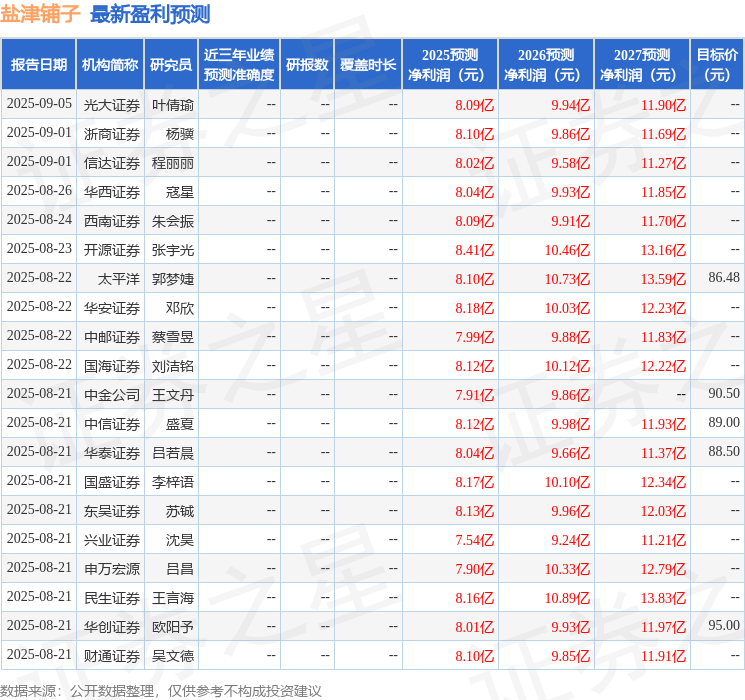Select analyst 程丽丽 cell
The width and height of the screenshot is (745, 700).
pos(173,163)
